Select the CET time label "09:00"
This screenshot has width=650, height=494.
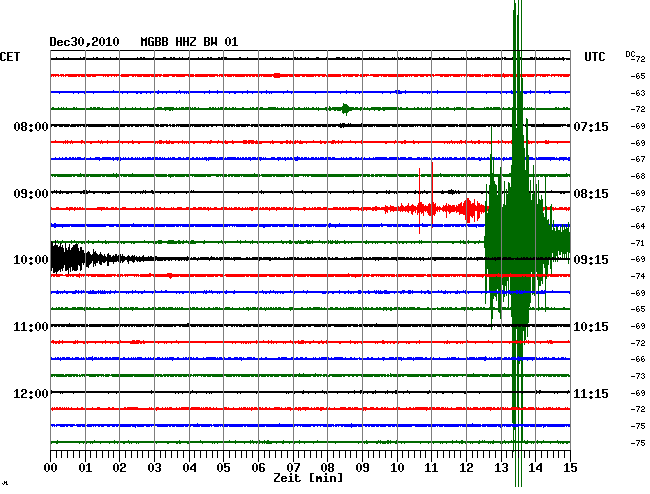[x=31, y=194]
